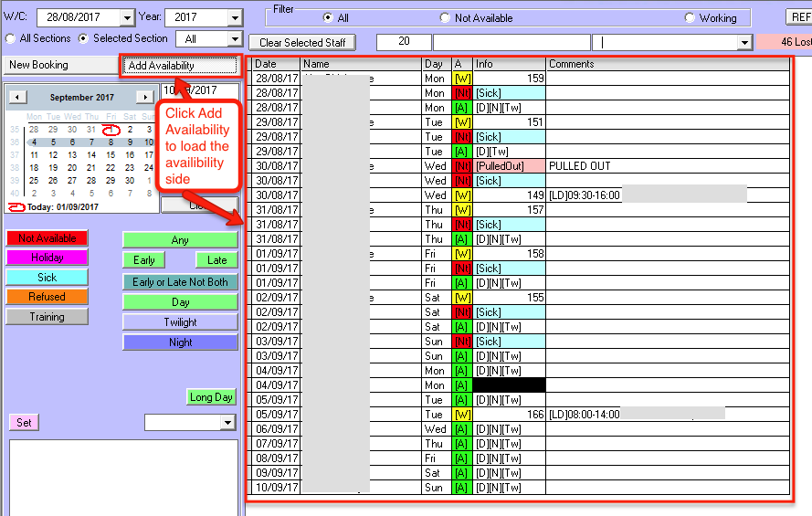Expand the Year dropdown list
The height and width of the screenshot is (516, 812).
pos(235,18)
